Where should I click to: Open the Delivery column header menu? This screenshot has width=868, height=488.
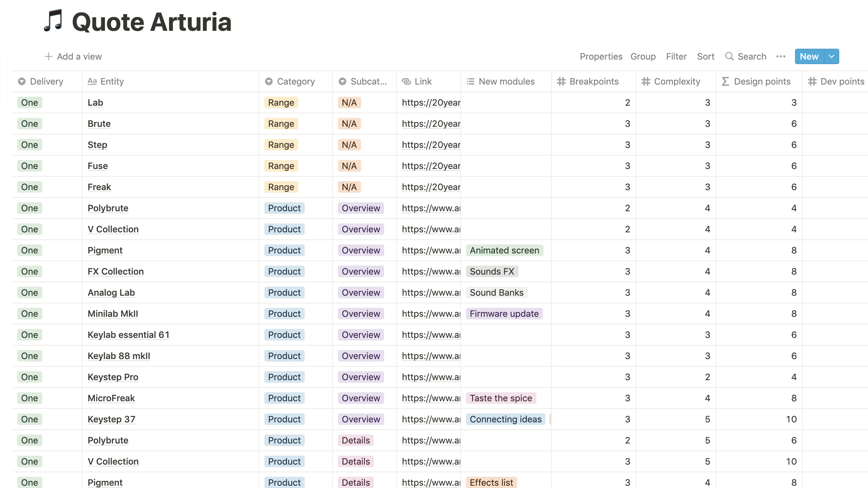coord(47,81)
